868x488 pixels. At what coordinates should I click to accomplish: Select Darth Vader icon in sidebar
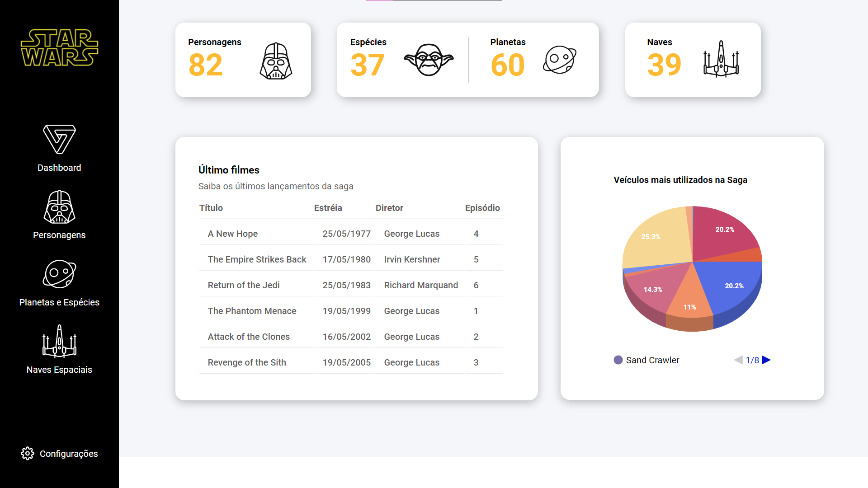(59, 207)
